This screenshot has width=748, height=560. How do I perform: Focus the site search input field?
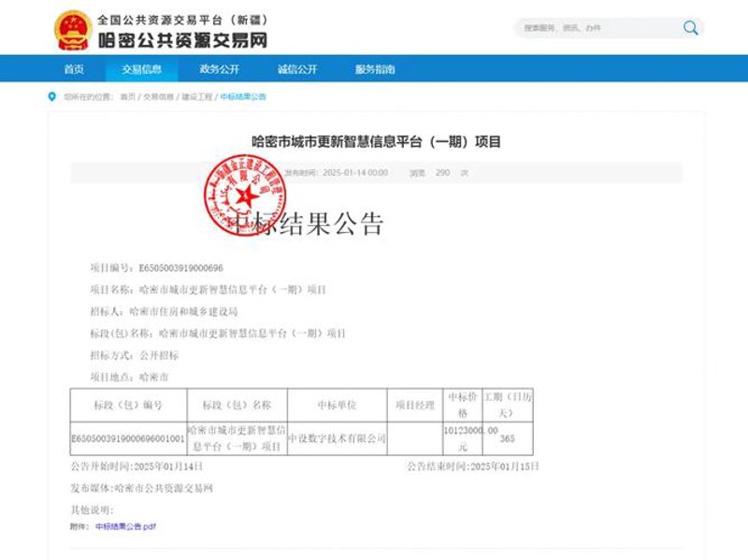tap(598, 28)
